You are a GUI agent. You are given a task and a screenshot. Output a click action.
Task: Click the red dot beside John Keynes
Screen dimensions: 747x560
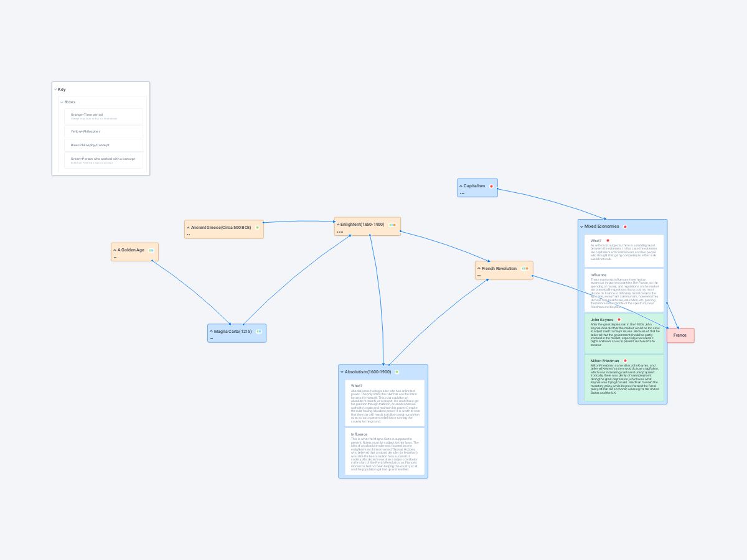619,320
